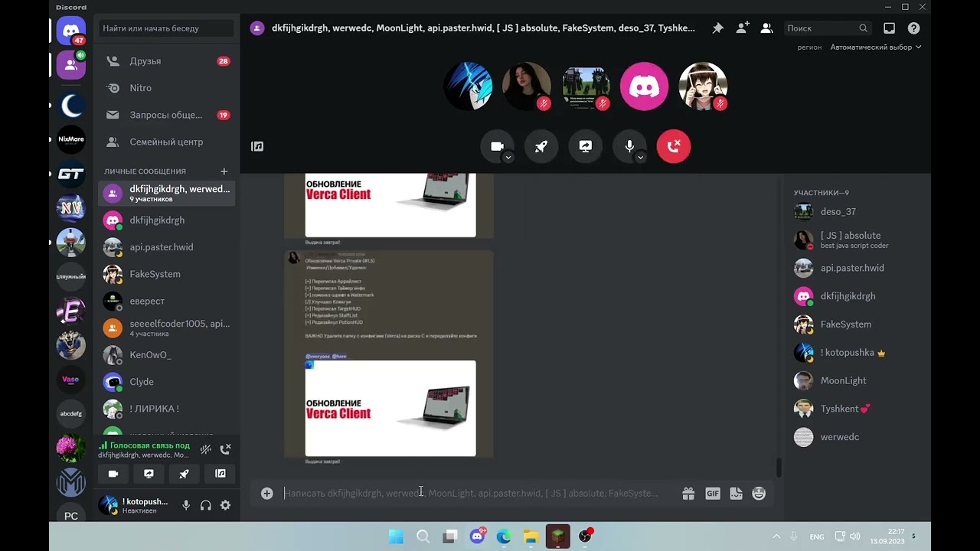Open the NixMore server
980x551 pixels.
pyautogui.click(x=71, y=139)
